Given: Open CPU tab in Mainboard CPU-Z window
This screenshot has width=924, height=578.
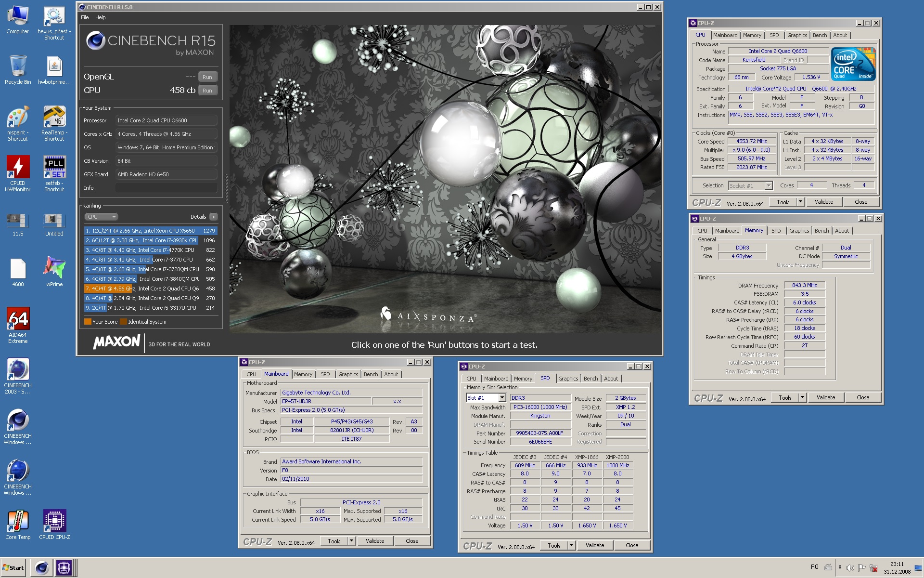Looking at the screenshot, I should tap(251, 374).
